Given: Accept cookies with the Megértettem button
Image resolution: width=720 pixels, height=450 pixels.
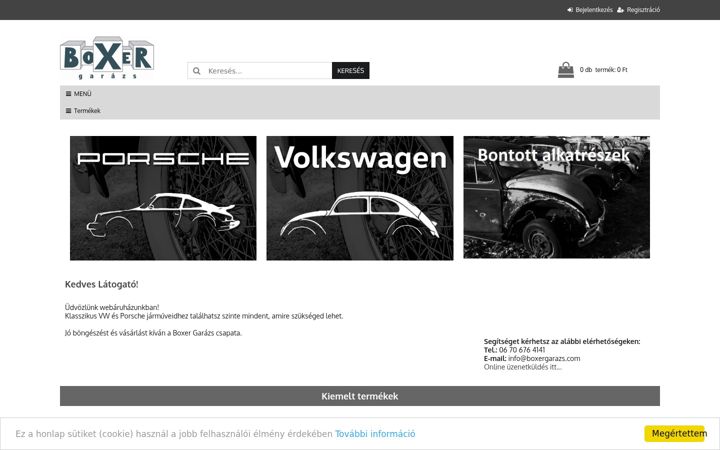Looking at the screenshot, I should point(674,433).
